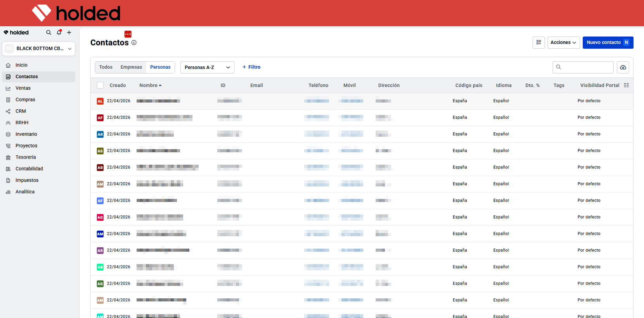This screenshot has height=318, width=644.
Task: Select the red AL contact avatar
Action: pos(100,101)
